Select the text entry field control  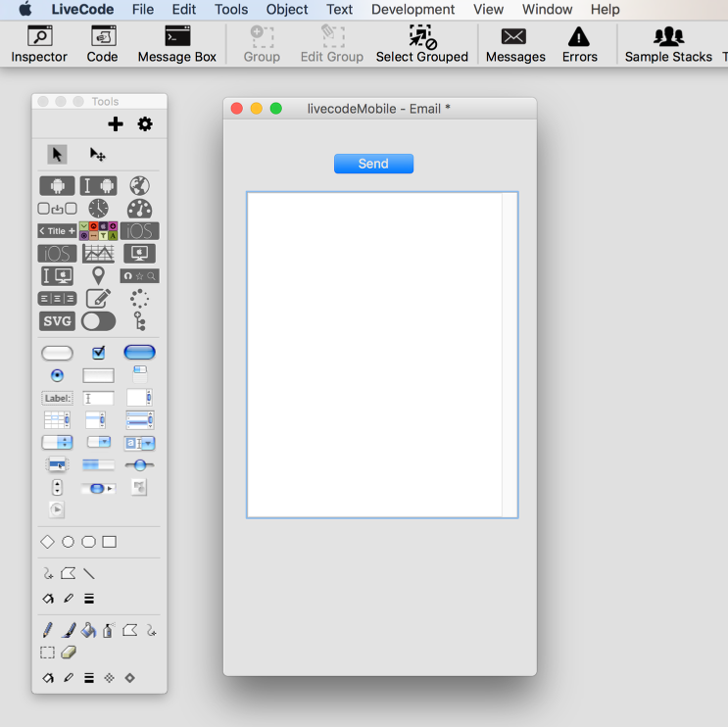click(x=98, y=398)
